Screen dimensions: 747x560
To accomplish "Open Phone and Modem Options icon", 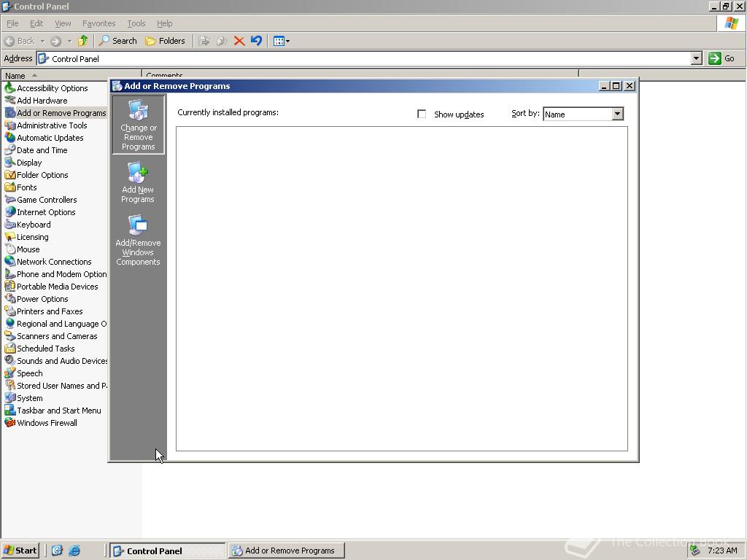I will (x=10, y=274).
